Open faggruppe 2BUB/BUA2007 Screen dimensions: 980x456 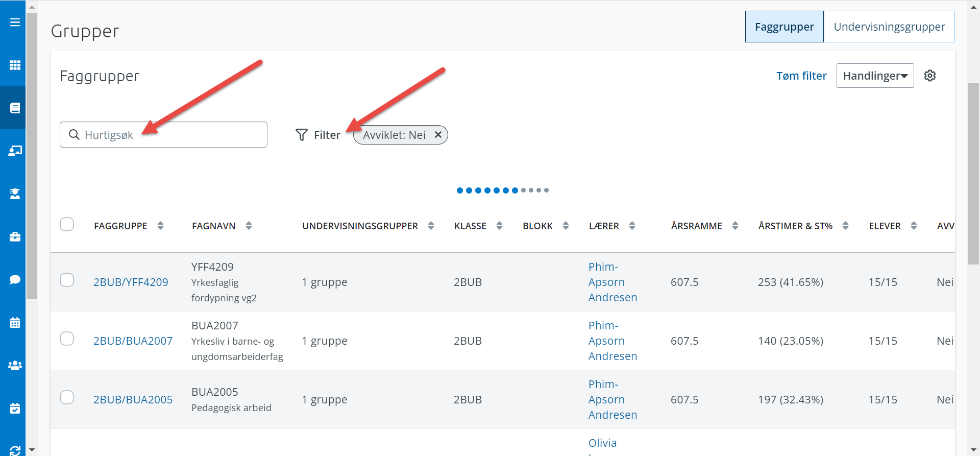pyautogui.click(x=133, y=341)
